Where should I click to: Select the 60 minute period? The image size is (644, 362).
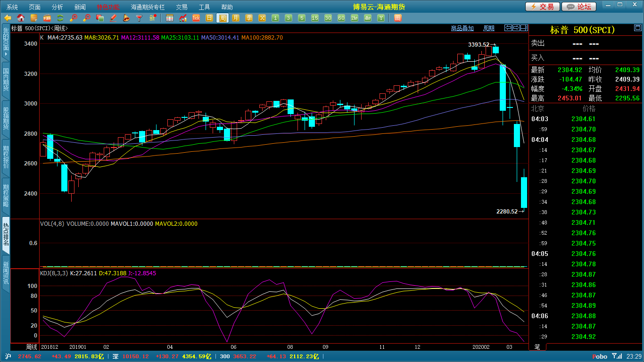coord(341,18)
